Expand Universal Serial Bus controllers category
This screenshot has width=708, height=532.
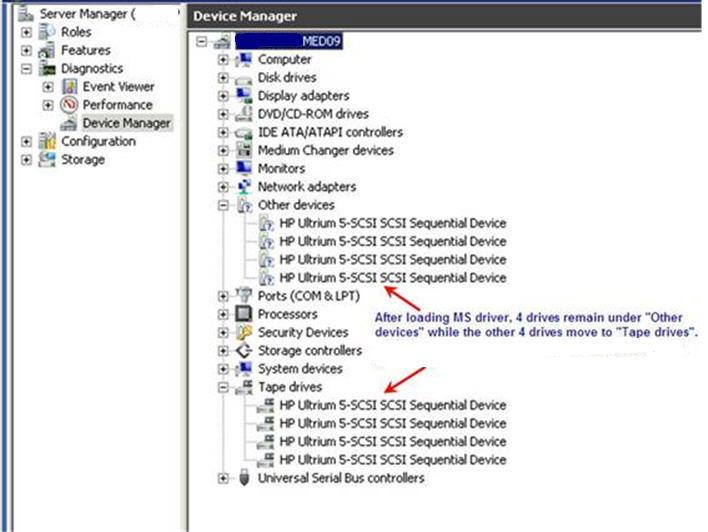(x=223, y=478)
